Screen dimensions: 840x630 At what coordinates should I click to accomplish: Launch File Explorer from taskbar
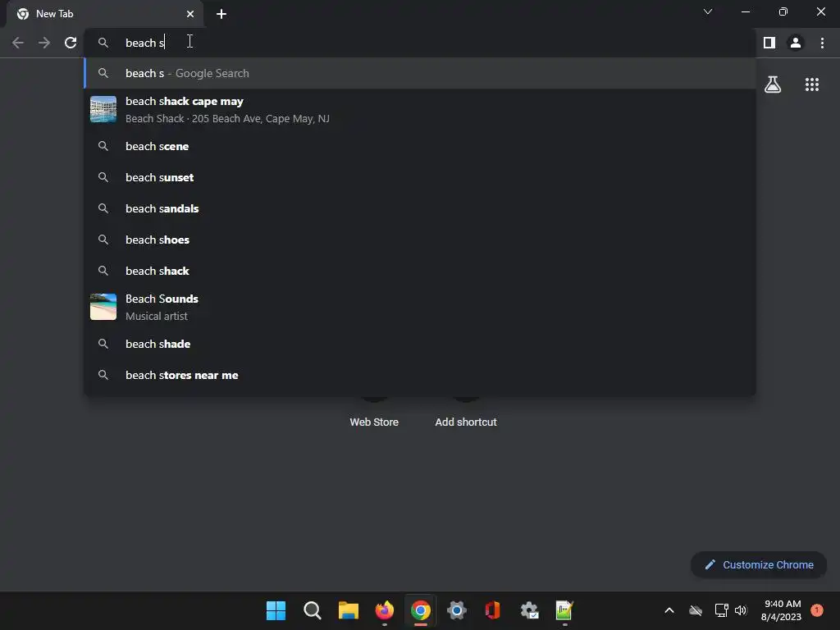point(348,610)
